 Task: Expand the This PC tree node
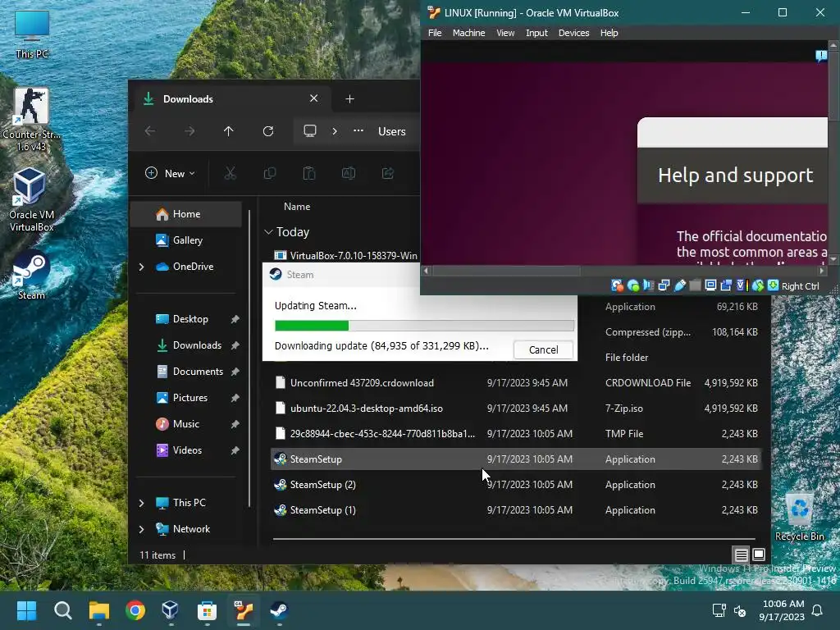[141, 503]
